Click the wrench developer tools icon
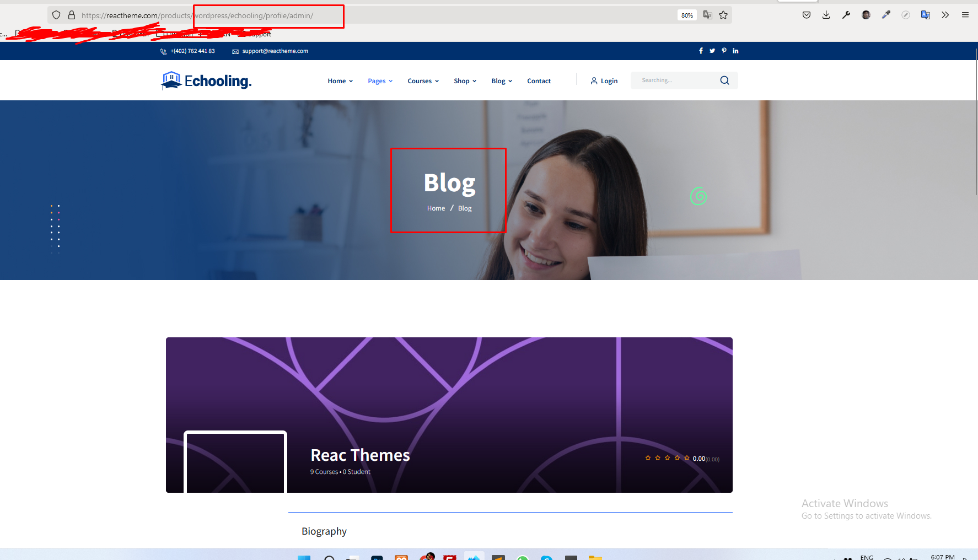 846,15
